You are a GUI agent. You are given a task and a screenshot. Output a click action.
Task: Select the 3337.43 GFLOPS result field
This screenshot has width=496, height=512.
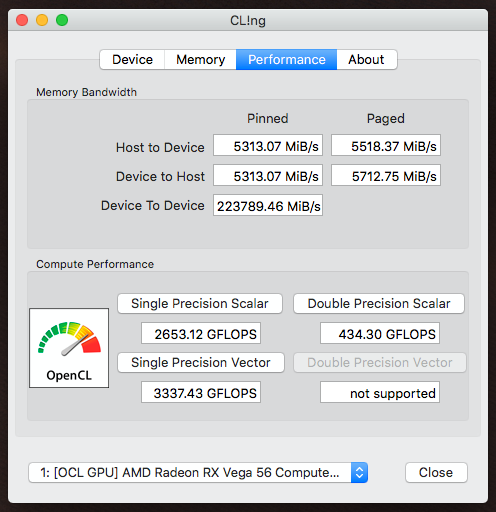[201, 392]
